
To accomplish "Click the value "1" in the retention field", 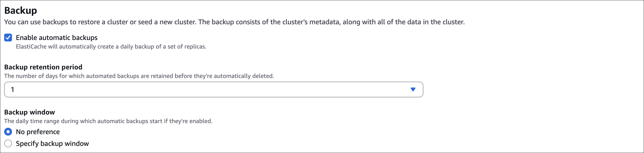I will coord(12,90).
